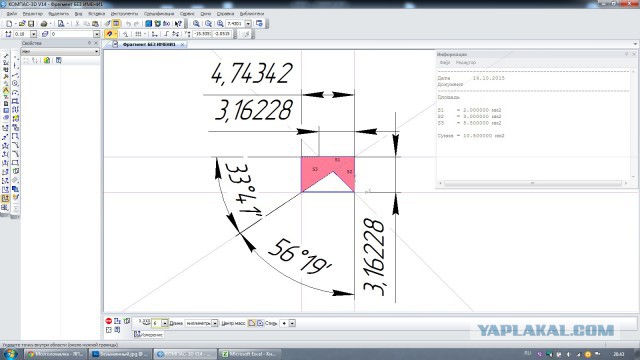Click the grid display icon
640x360 pixels.
click(138, 34)
